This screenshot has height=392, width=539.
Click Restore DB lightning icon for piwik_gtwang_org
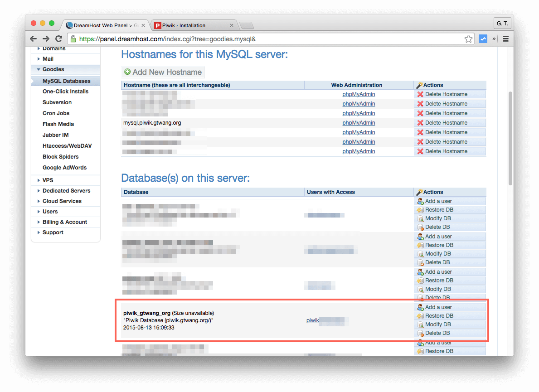tap(420, 315)
